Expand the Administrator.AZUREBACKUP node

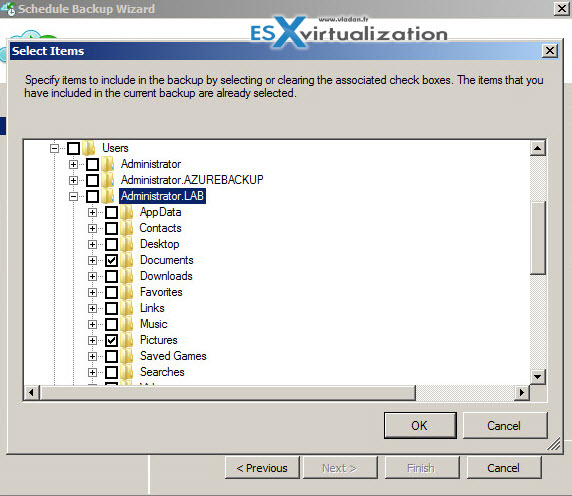click(73, 180)
